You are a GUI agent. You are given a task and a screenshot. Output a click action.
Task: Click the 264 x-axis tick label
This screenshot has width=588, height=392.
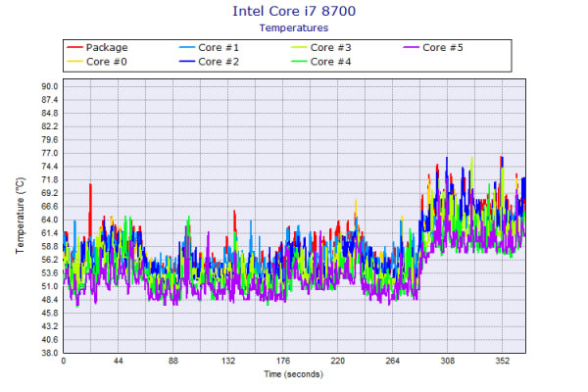[393, 361]
